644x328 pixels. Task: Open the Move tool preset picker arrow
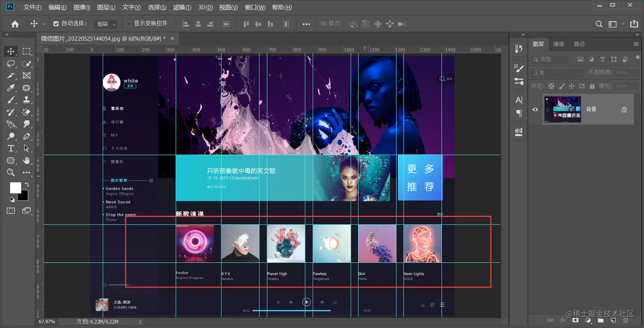pos(44,24)
